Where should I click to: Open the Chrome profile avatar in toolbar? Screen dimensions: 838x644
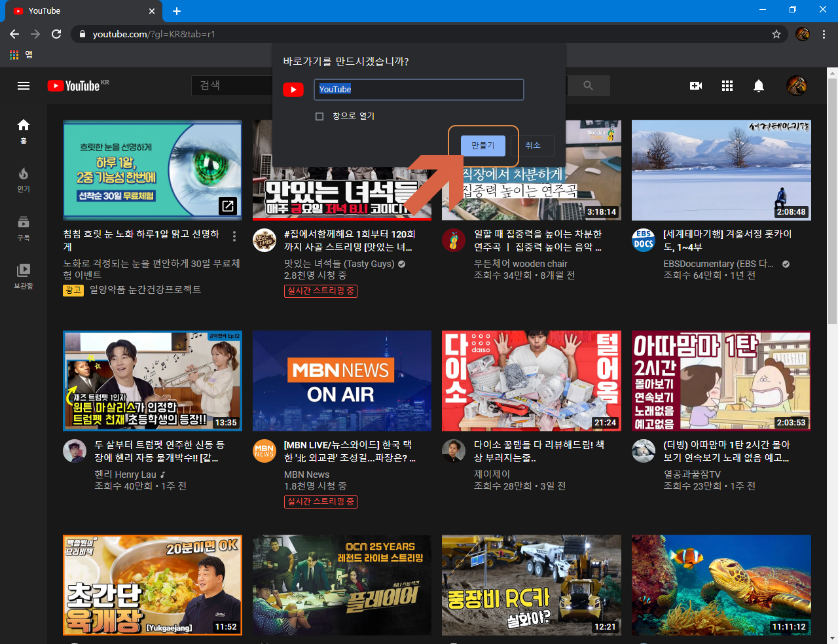803,34
